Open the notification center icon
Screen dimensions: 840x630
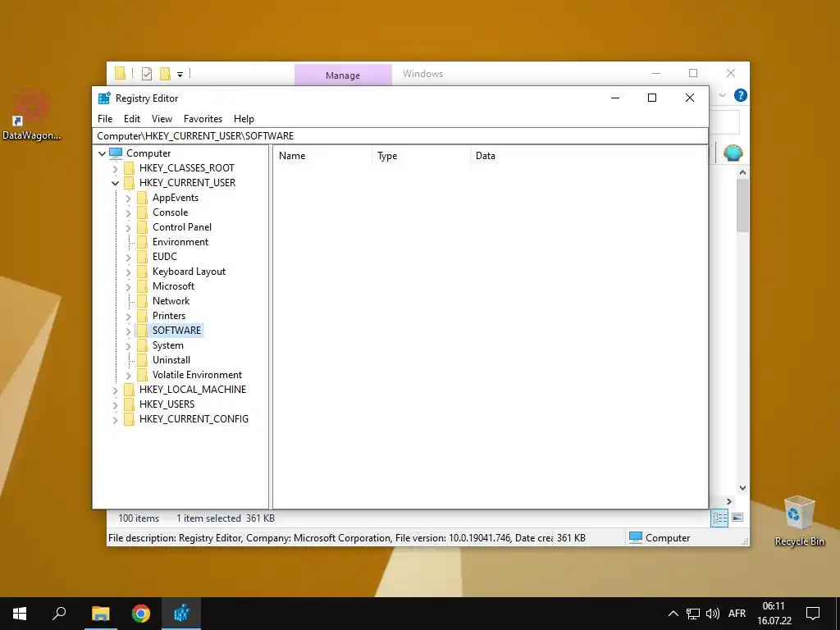813,614
